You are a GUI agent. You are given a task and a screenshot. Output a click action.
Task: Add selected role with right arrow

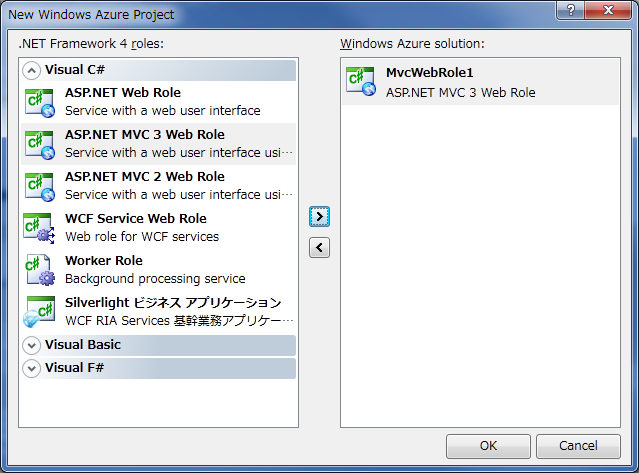(319, 216)
